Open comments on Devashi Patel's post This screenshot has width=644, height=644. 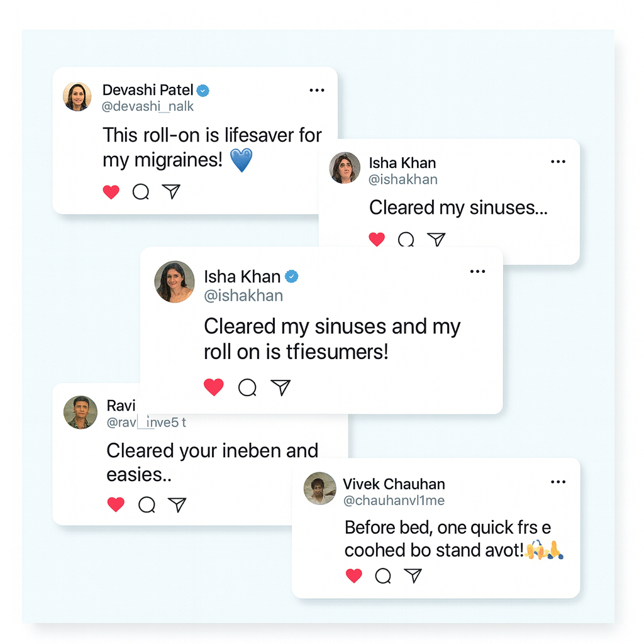tap(141, 192)
